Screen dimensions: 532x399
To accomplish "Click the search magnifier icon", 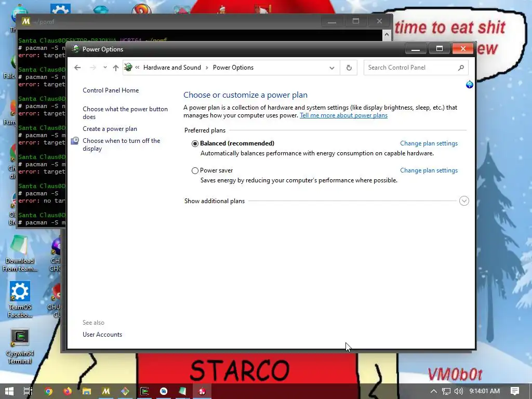I will click(x=461, y=68).
